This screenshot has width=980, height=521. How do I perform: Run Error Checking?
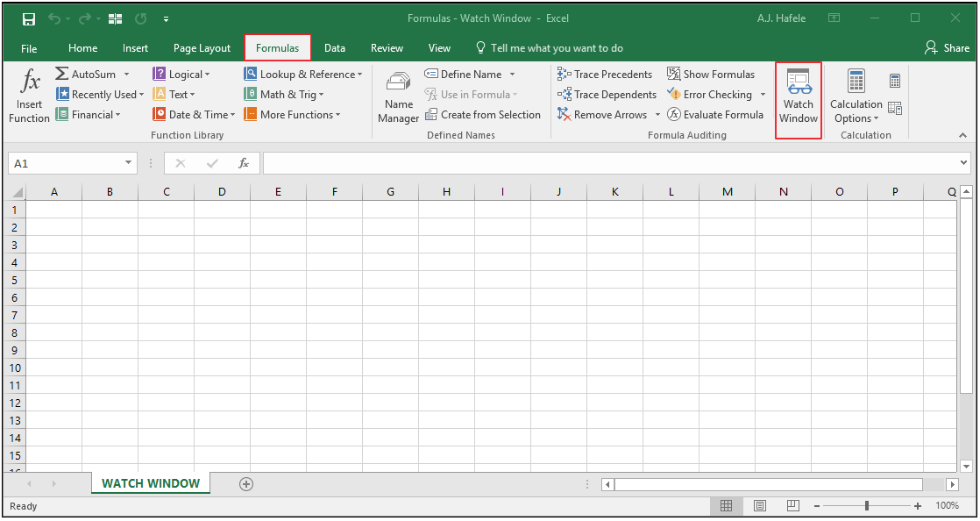point(709,95)
